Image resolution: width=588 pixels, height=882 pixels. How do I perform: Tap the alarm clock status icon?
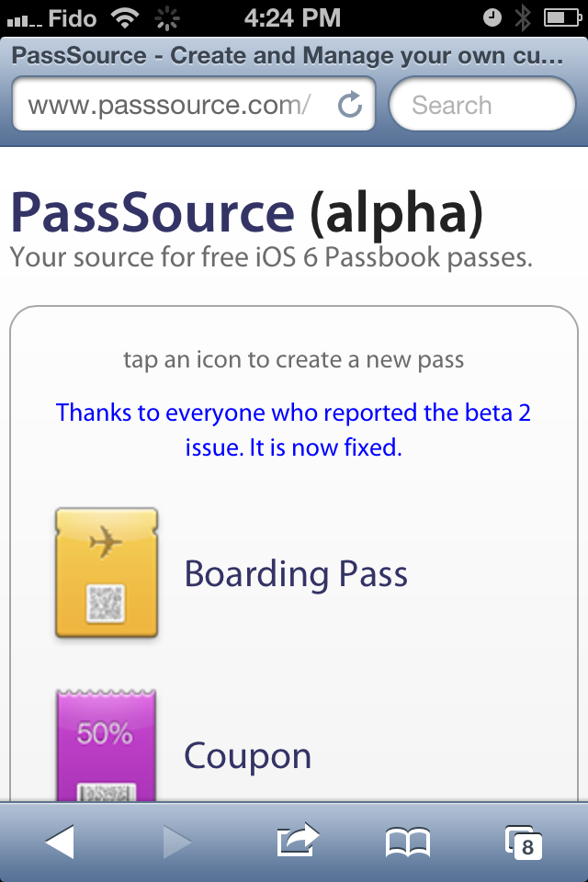492,17
